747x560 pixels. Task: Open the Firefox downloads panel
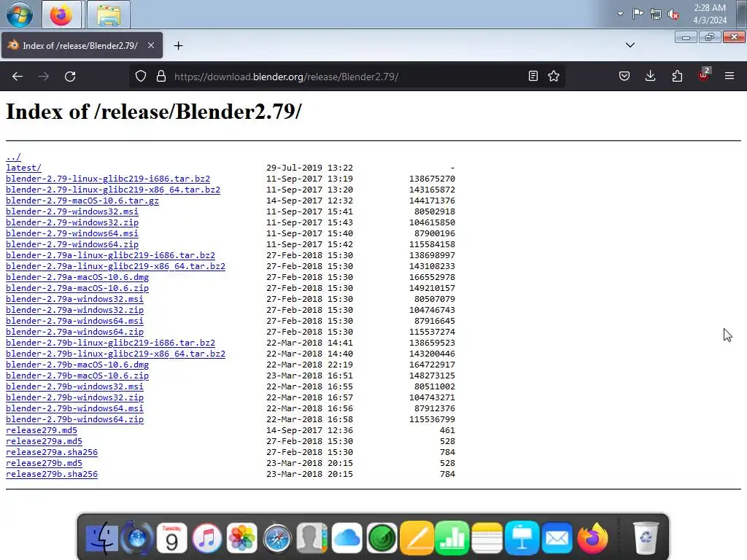(x=650, y=76)
